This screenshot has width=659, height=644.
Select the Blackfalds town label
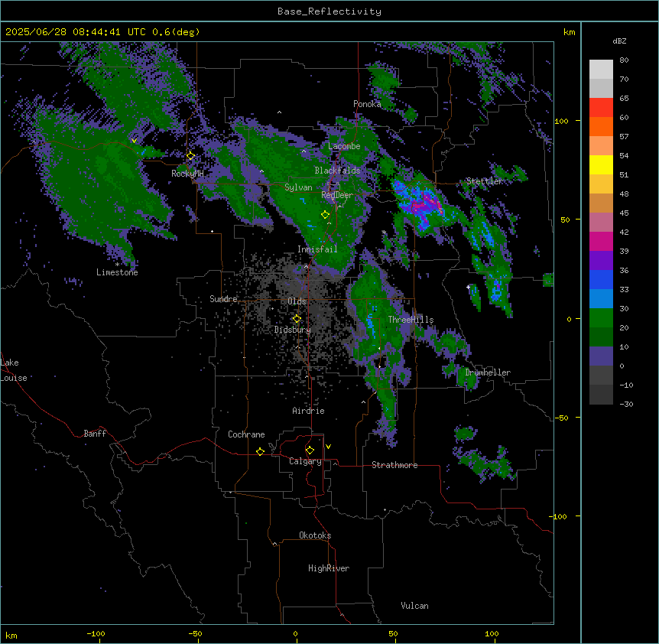337,171
